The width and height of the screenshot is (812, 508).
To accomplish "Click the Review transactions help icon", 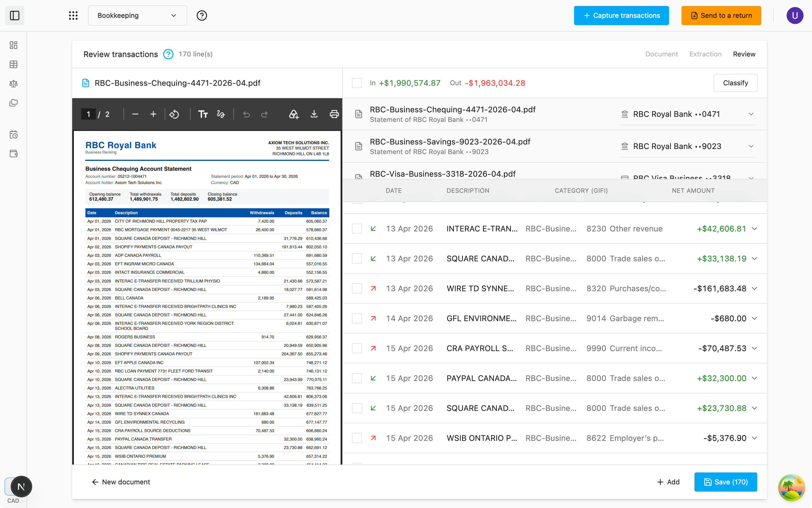I will pos(168,54).
